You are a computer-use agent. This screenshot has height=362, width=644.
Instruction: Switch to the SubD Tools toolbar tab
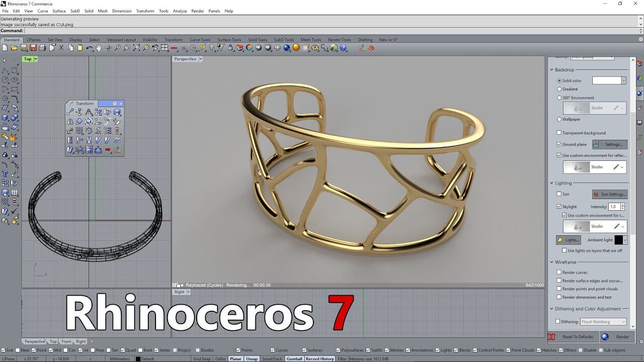click(283, 40)
